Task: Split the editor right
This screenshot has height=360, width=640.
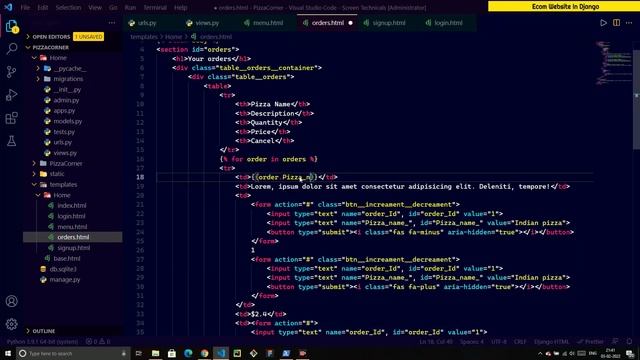Action: (x=616, y=23)
